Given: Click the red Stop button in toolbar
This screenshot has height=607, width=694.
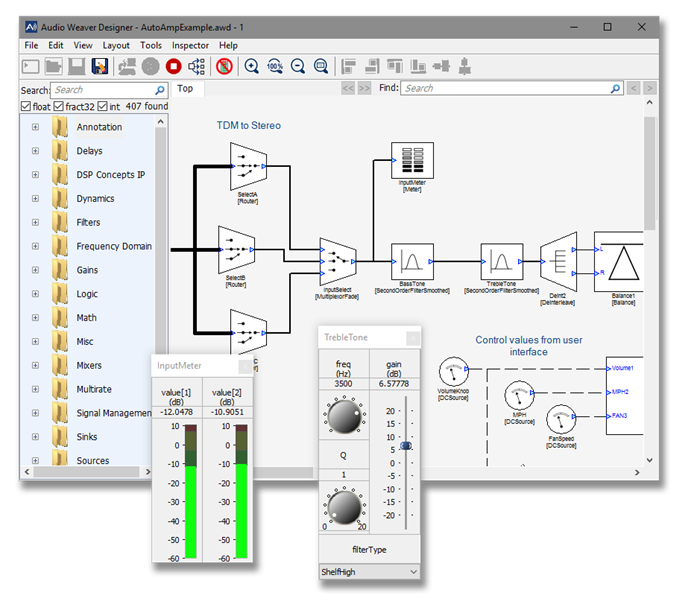Looking at the screenshot, I should point(174,67).
